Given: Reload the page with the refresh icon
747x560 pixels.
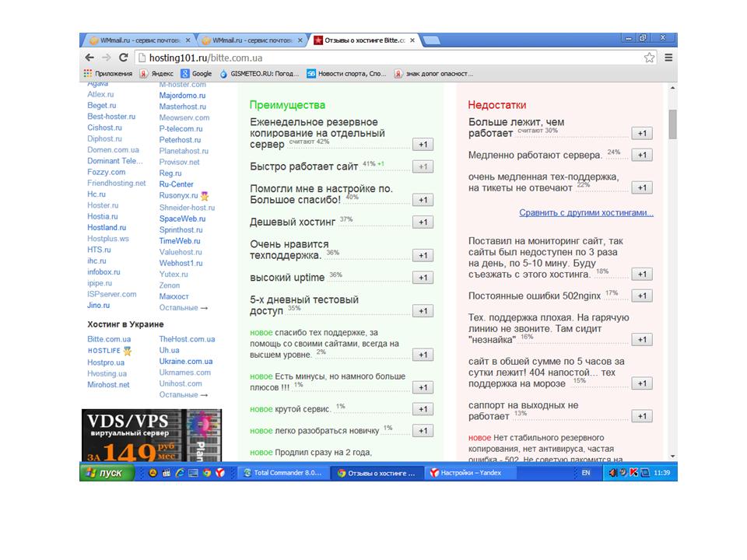Looking at the screenshot, I should click(x=124, y=58).
